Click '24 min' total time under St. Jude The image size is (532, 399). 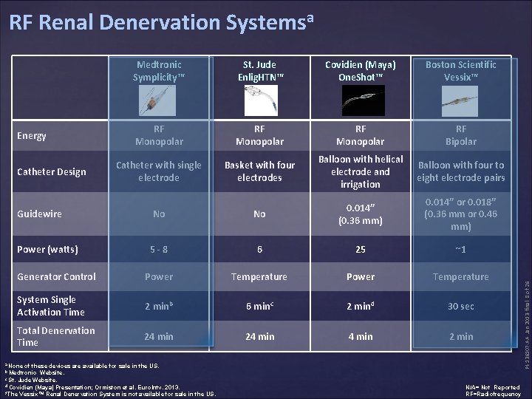coord(259,336)
